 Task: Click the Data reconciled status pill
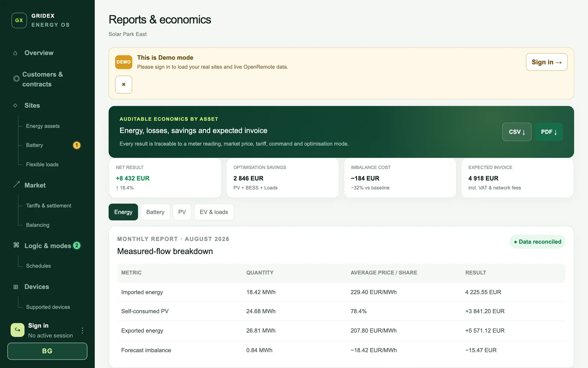coord(537,242)
